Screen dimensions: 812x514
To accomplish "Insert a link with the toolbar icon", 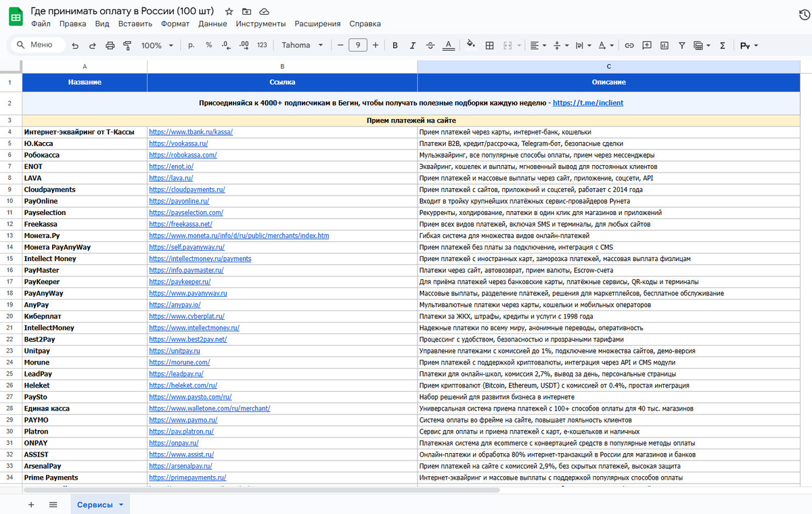I will coord(629,45).
